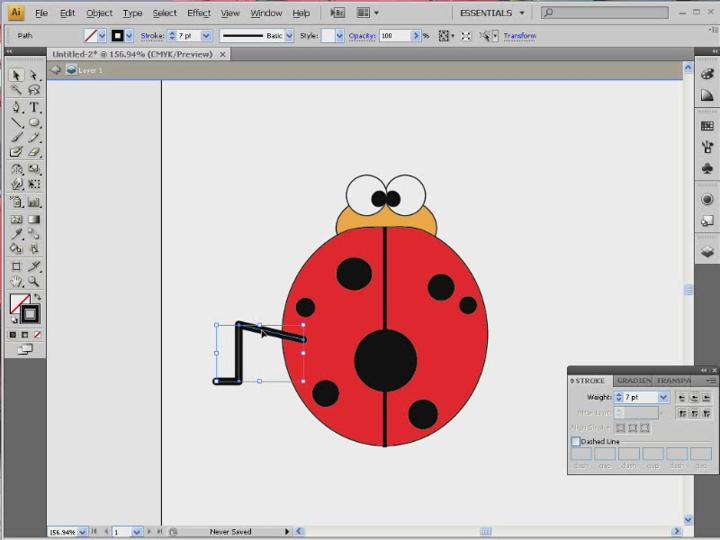Open the fill color dropdown in control bar

tap(102, 35)
